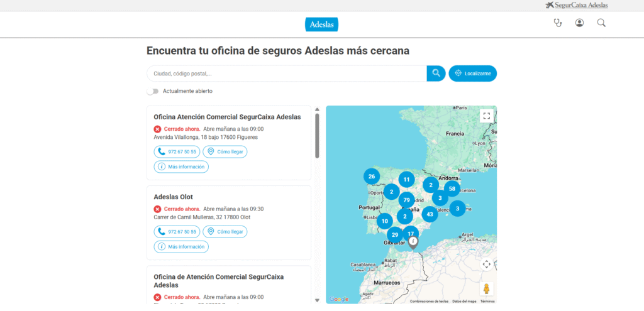Click the closed-status red icon on the Olot card
Viewport: 644px width, 311px height.
(x=157, y=209)
